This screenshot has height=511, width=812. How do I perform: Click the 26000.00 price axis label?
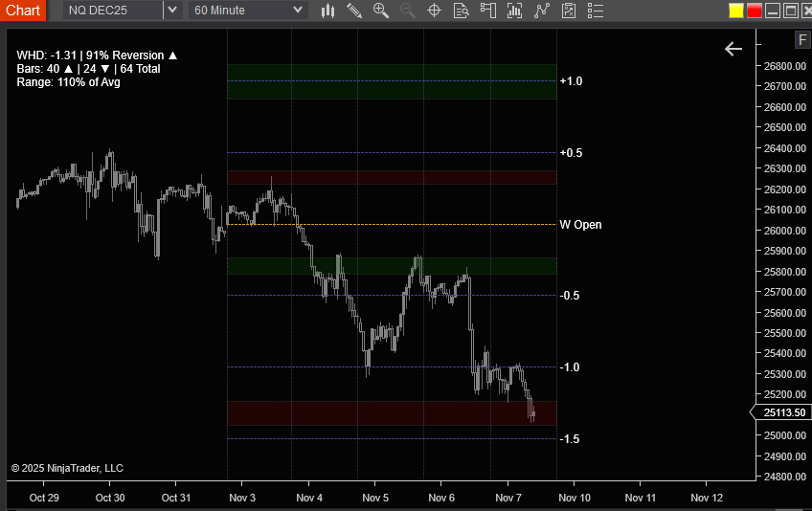pyautogui.click(x=785, y=231)
